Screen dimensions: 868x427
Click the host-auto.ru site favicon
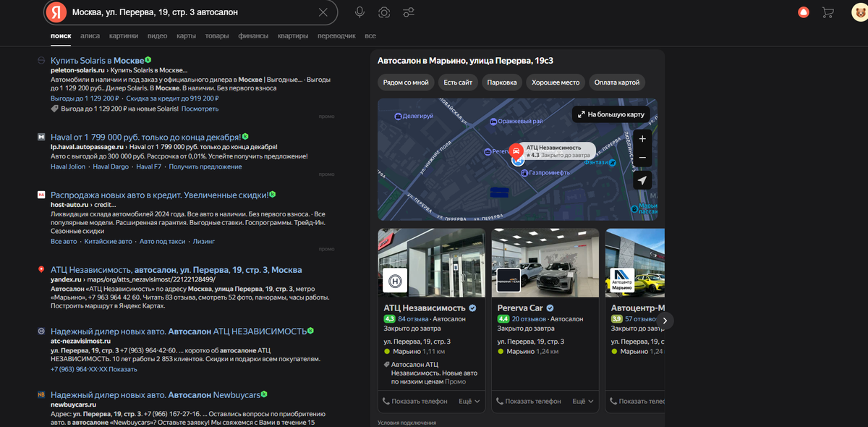tap(41, 195)
